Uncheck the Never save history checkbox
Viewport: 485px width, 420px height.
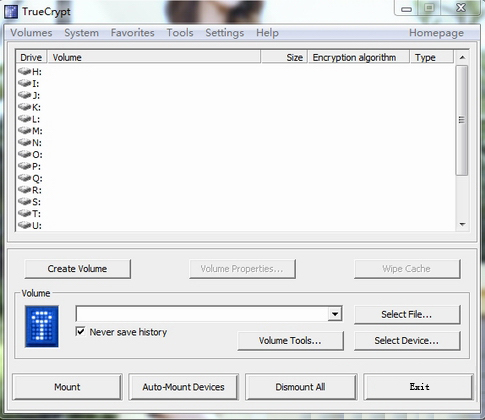click(x=80, y=331)
